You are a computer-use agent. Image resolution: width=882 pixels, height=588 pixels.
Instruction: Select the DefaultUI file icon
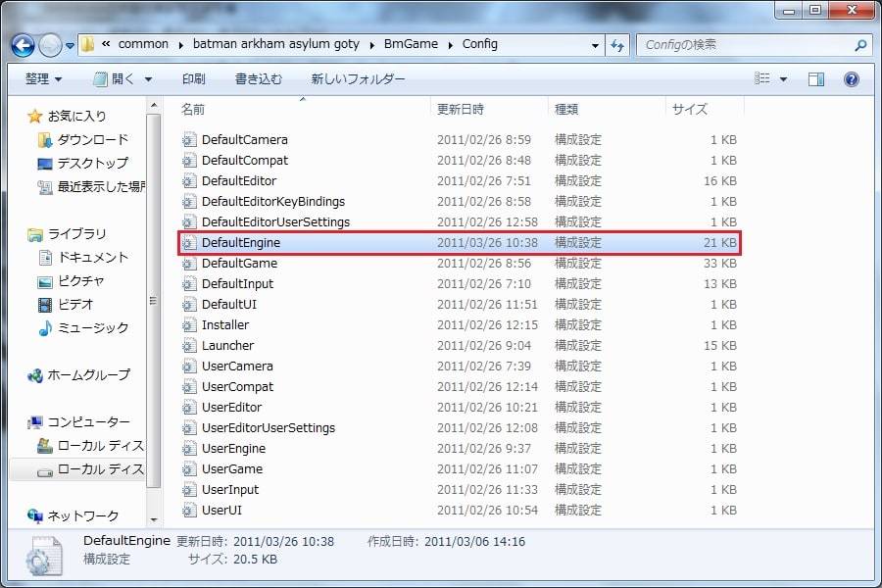pyautogui.click(x=189, y=305)
